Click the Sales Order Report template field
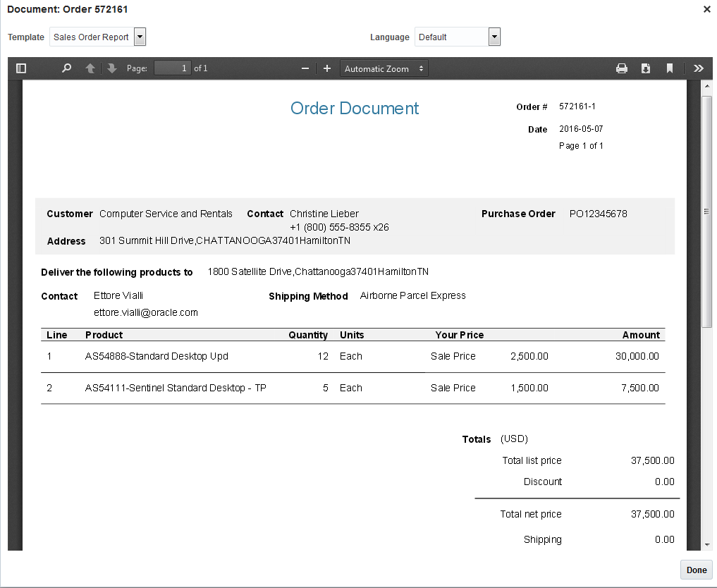 [92, 37]
